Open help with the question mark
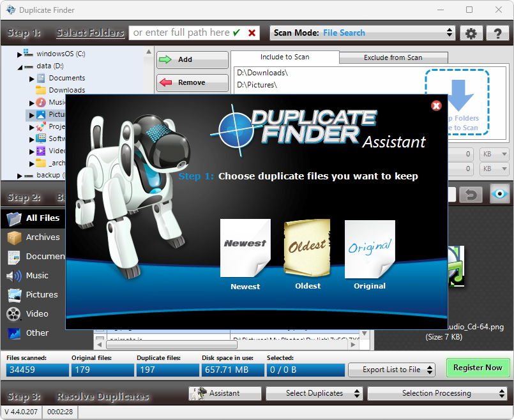 [x=497, y=33]
